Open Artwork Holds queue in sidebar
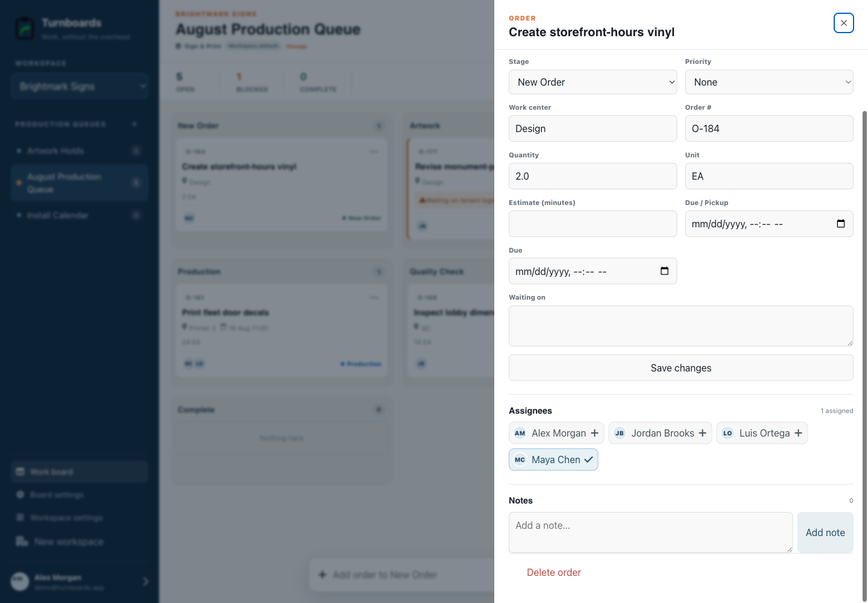868x603 pixels. coord(79,151)
